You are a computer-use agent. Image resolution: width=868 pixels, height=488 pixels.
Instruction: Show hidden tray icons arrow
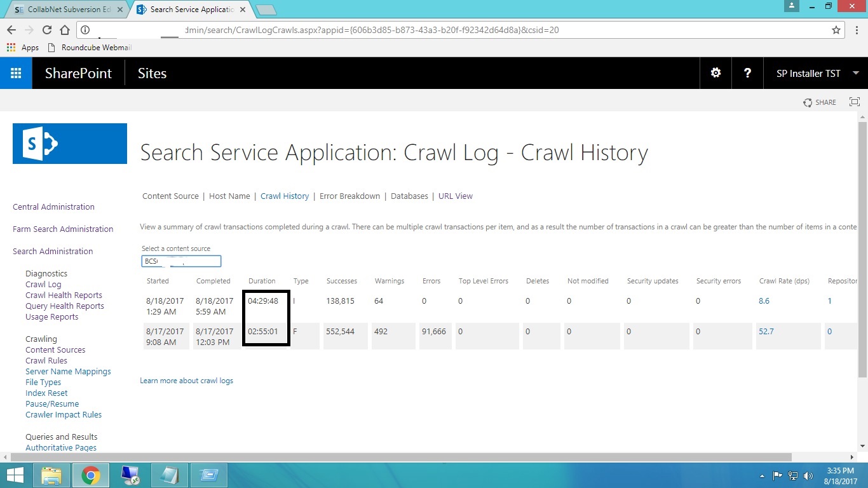762,476
